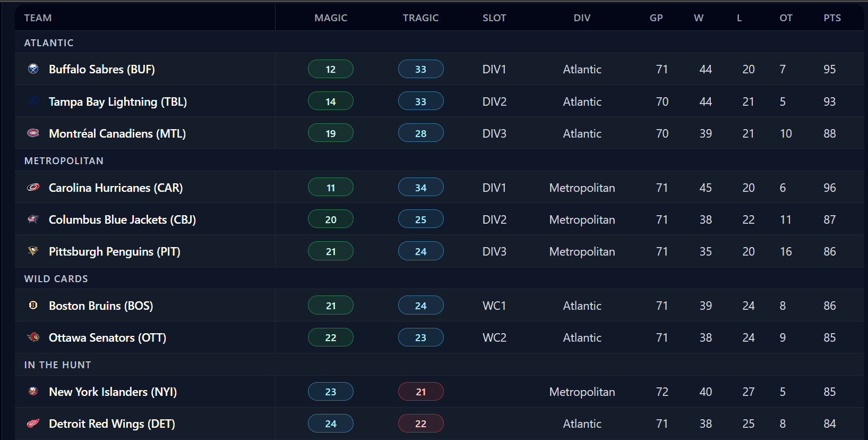Click the Columbus Blue Jackets logo
Screen dimensions: 868x440
tap(33, 219)
